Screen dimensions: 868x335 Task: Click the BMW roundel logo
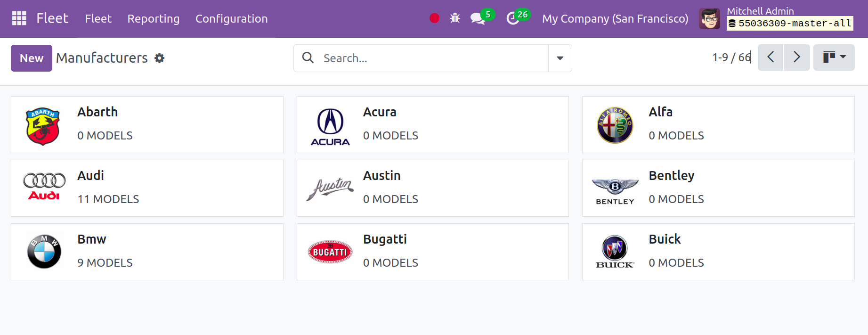pyautogui.click(x=44, y=252)
